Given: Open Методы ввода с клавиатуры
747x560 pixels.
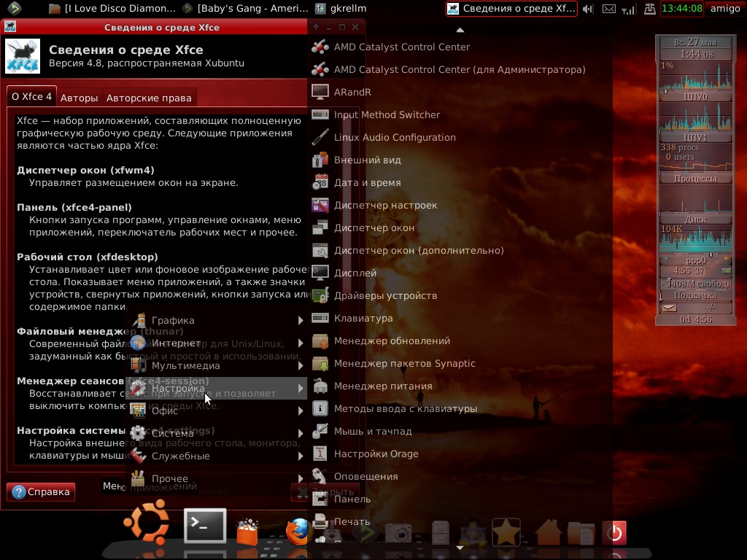Looking at the screenshot, I should [460, 408].
